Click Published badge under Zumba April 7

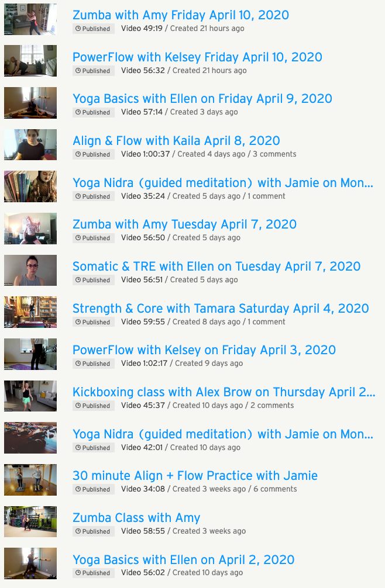(x=92, y=238)
